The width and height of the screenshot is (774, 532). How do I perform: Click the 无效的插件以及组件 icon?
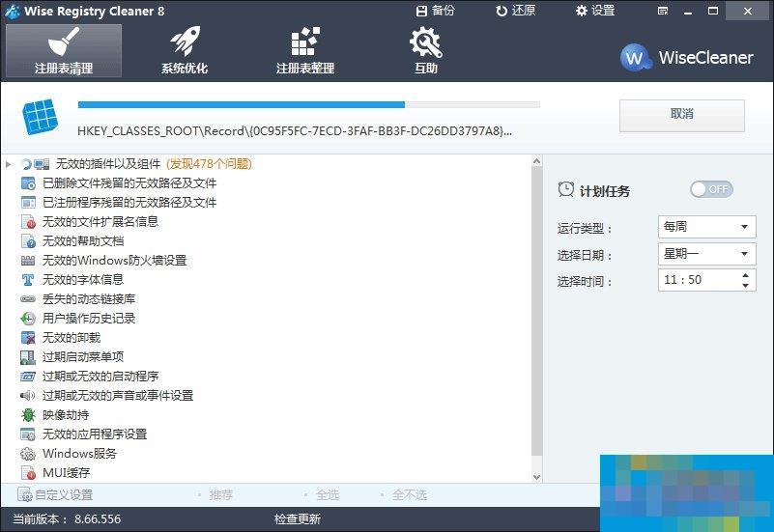click(42, 164)
